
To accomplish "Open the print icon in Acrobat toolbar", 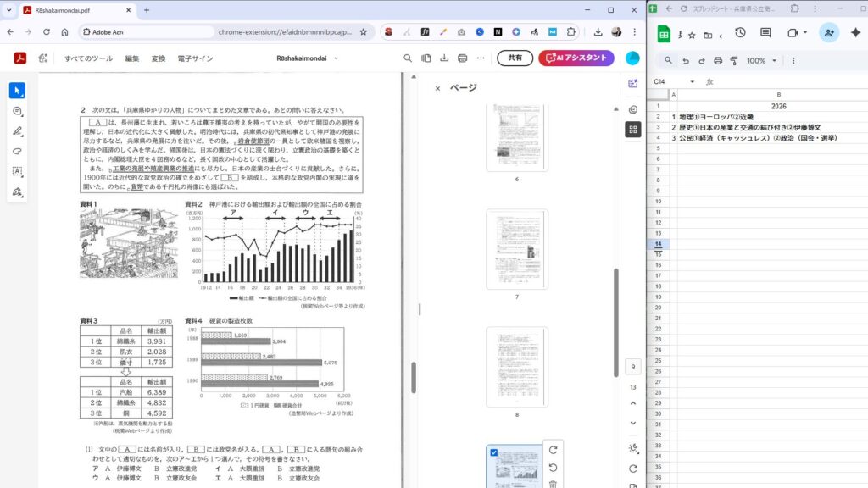I will click(462, 58).
